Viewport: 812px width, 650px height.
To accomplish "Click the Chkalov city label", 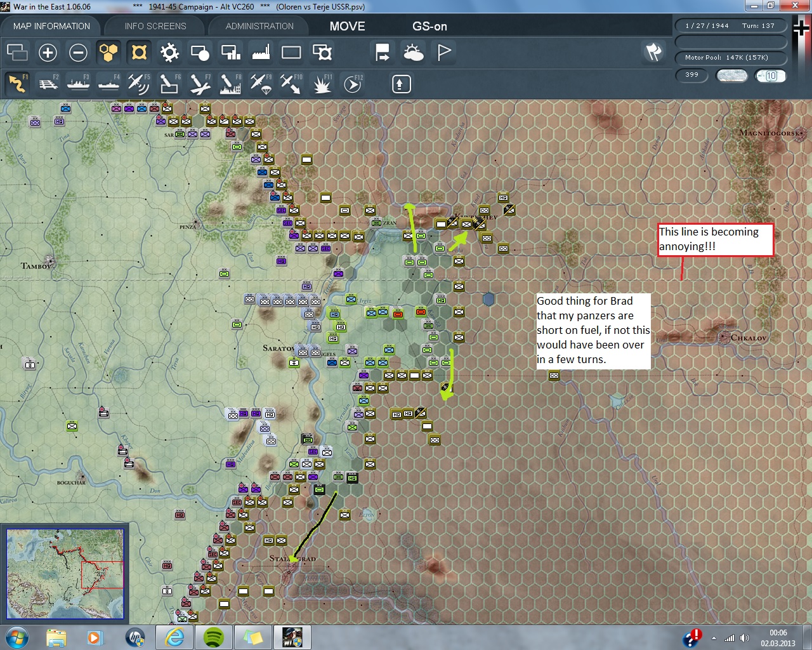I will (x=749, y=338).
